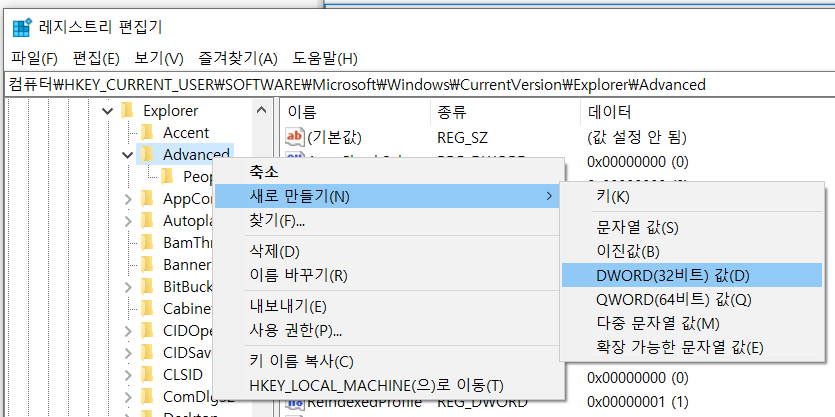Select the BamThr... folder icon
Viewport: 835px width, 417px height.
pyautogui.click(x=148, y=242)
